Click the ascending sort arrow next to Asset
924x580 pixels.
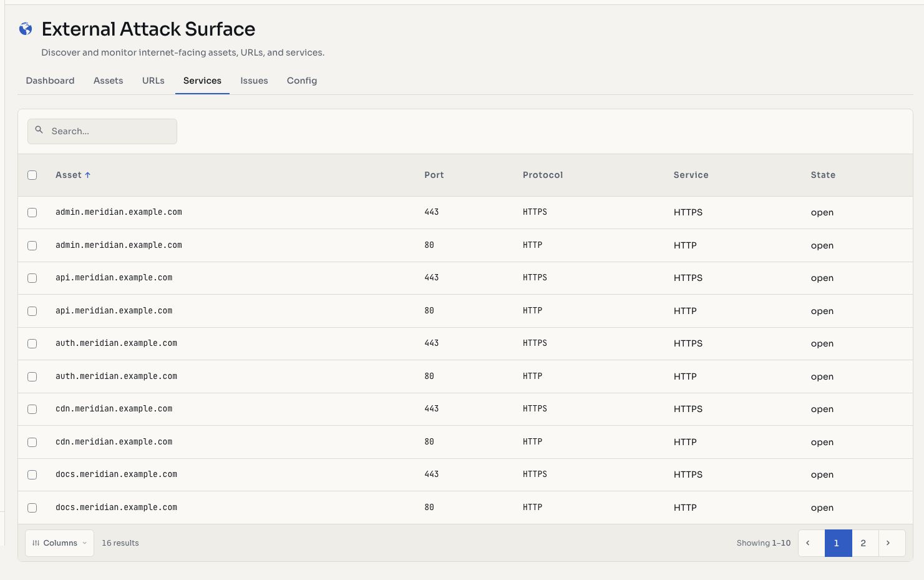pos(87,175)
